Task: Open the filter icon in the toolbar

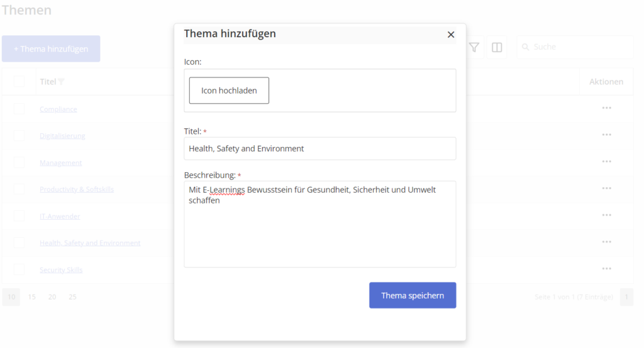Action: (x=474, y=47)
